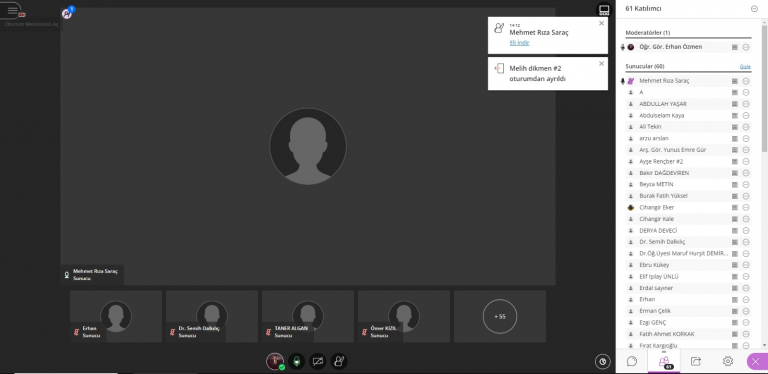Open the My Settings gear icon

pyautogui.click(x=728, y=361)
